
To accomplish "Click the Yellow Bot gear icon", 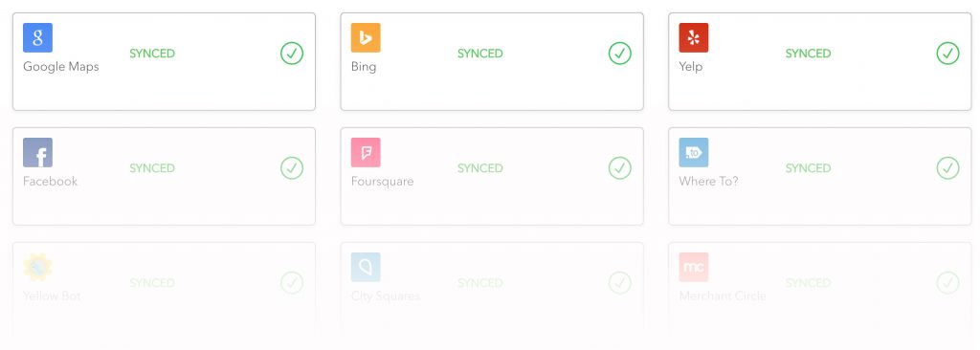I will click(37, 268).
